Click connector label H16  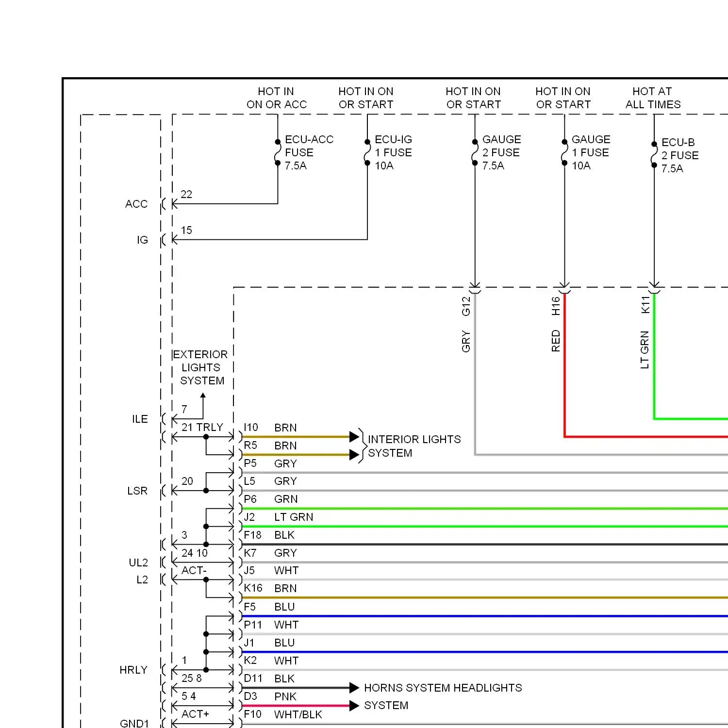click(556, 306)
